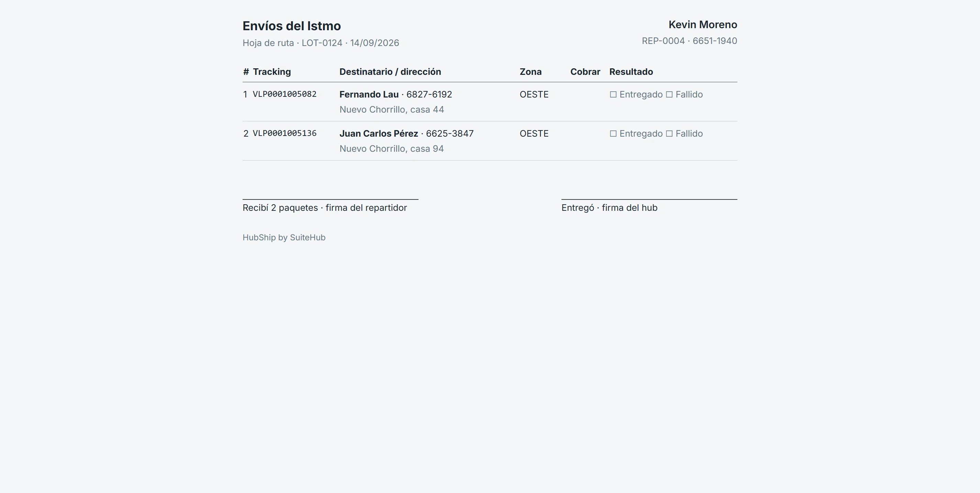Click the Hoja de ruta LOT-0124 subtitle
Screen dimensions: 980x493
(321, 43)
